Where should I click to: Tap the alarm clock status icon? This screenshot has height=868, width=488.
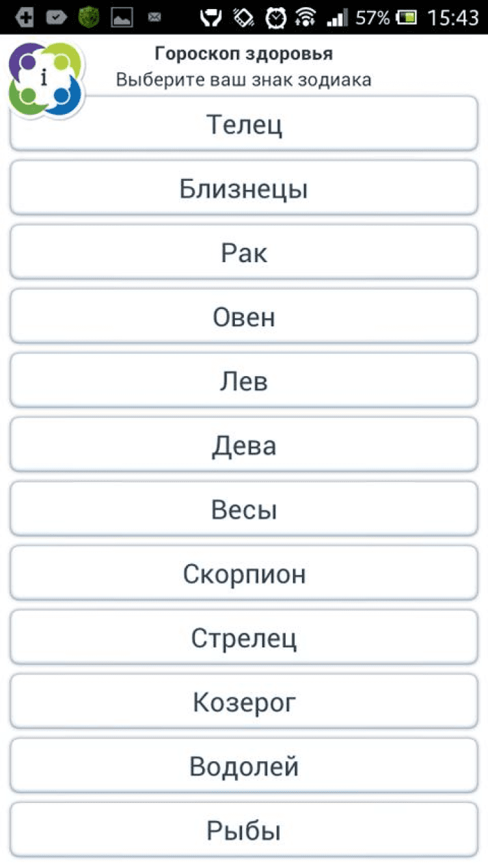click(x=277, y=18)
